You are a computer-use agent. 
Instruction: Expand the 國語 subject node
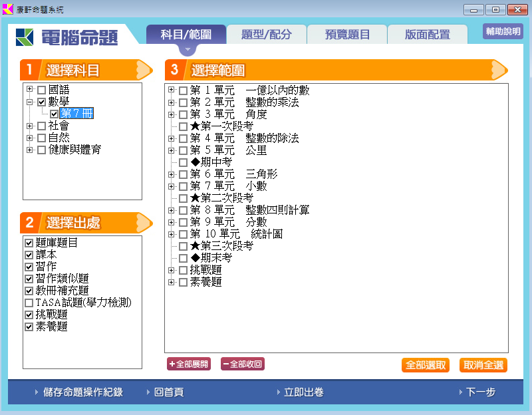coord(29,90)
